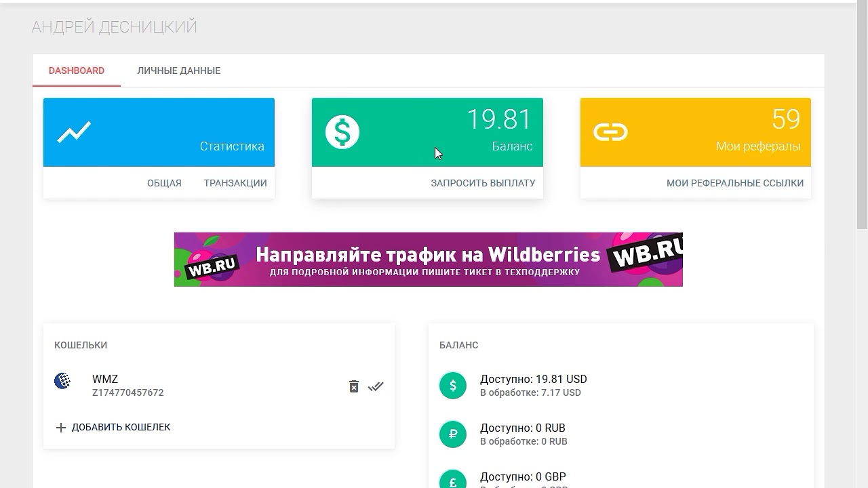The image size is (868, 488).
Task: Click the green ruble balance circle icon
Action: [x=453, y=434]
